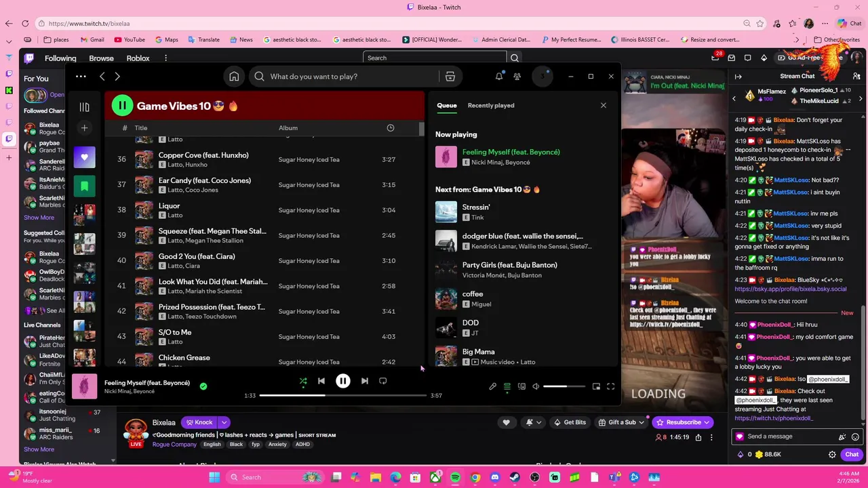The height and width of the screenshot is (488, 868).
Task: Expand Your Library icon in Spotify sidebar
Action: (x=84, y=107)
